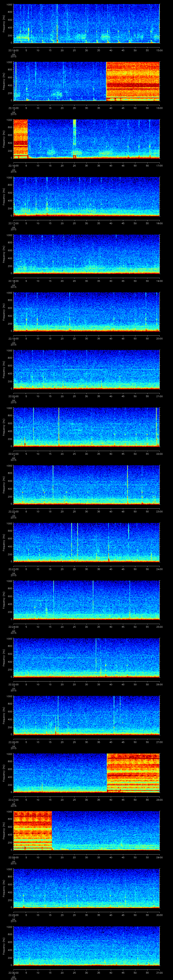Select the spectrogram panel starting at 22:27:00

coord(87,773)
